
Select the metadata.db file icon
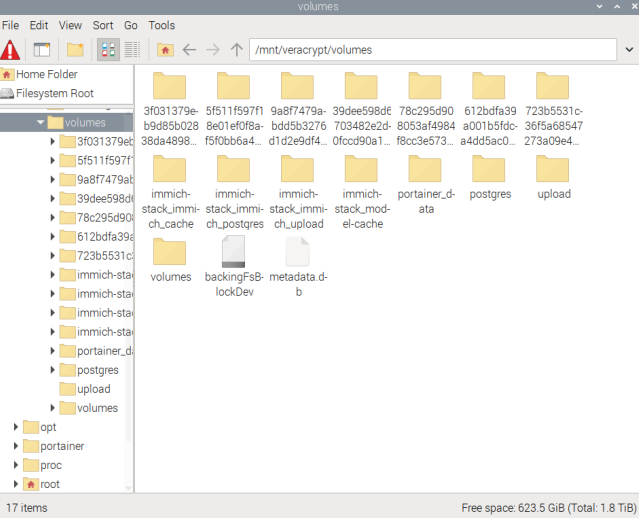pos(297,253)
